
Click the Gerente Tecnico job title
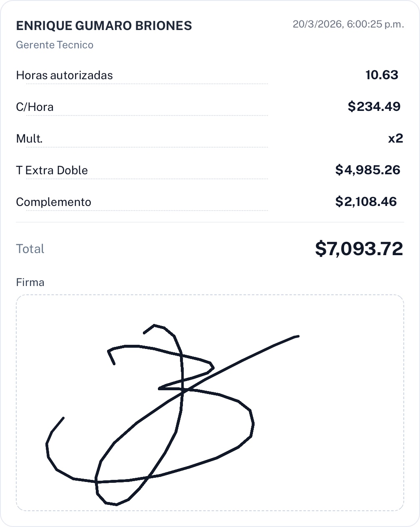click(55, 45)
